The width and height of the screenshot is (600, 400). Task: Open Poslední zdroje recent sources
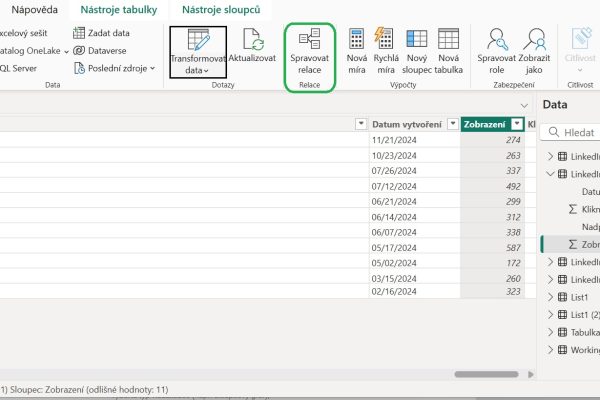tap(114, 69)
